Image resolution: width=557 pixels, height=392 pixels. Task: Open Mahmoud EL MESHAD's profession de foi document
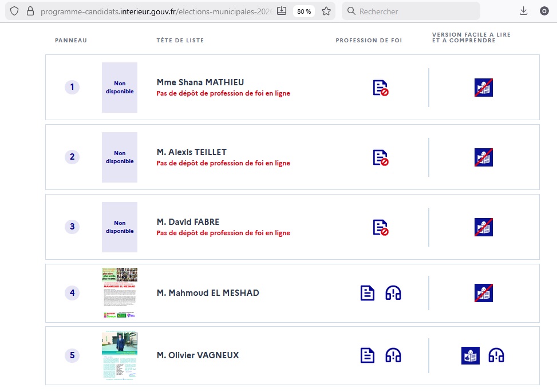(367, 293)
